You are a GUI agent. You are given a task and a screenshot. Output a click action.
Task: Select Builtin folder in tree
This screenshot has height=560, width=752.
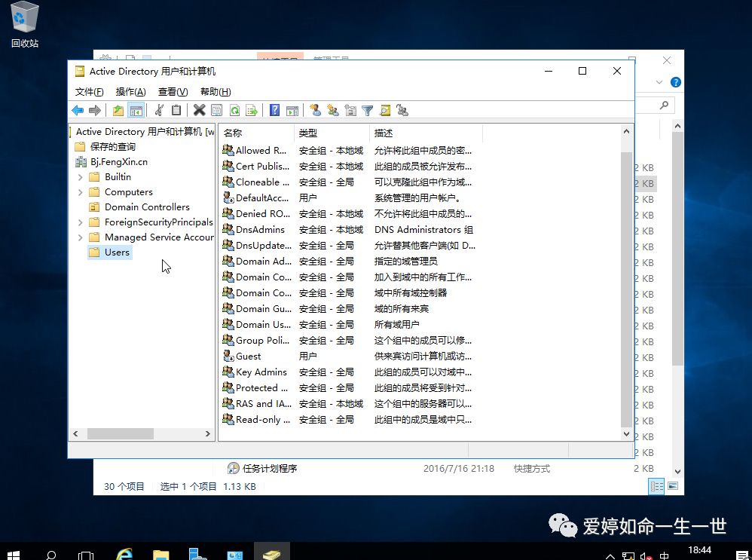click(x=118, y=177)
